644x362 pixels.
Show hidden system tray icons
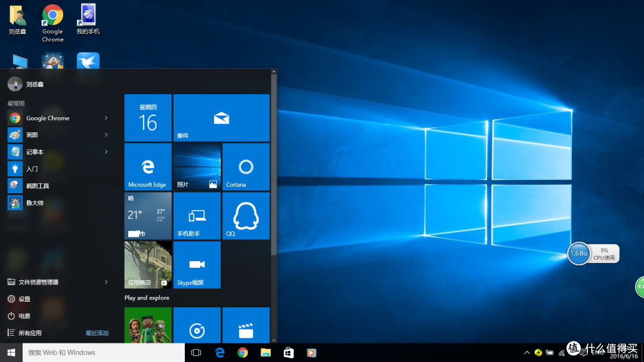click(527, 352)
